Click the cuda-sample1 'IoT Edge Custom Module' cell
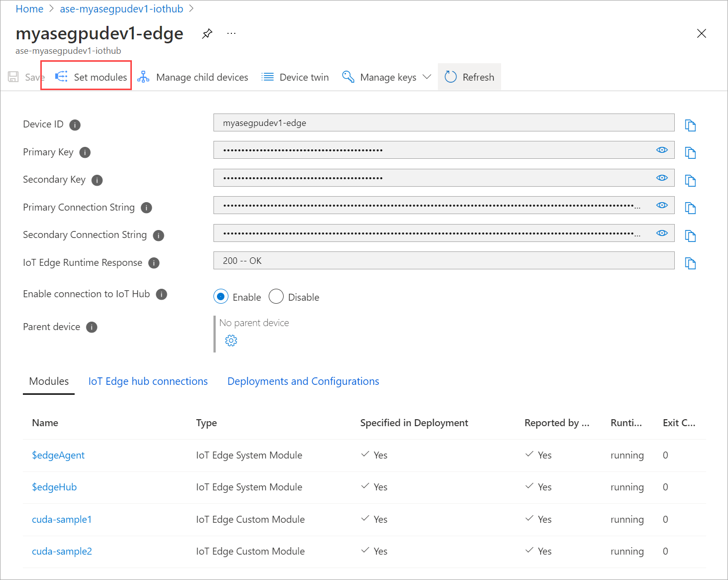Image resolution: width=728 pixels, height=580 pixels. point(250,519)
